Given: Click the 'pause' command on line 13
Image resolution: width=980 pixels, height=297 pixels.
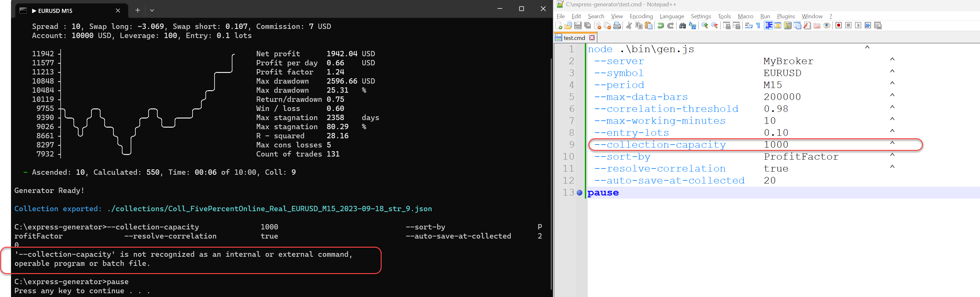Looking at the screenshot, I should (x=603, y=193).
